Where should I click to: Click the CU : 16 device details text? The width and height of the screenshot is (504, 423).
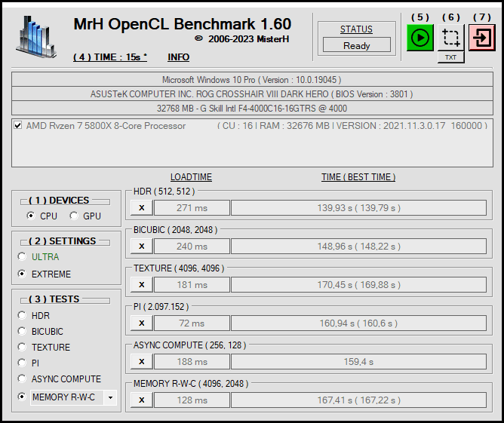click(x=352, y=125)
